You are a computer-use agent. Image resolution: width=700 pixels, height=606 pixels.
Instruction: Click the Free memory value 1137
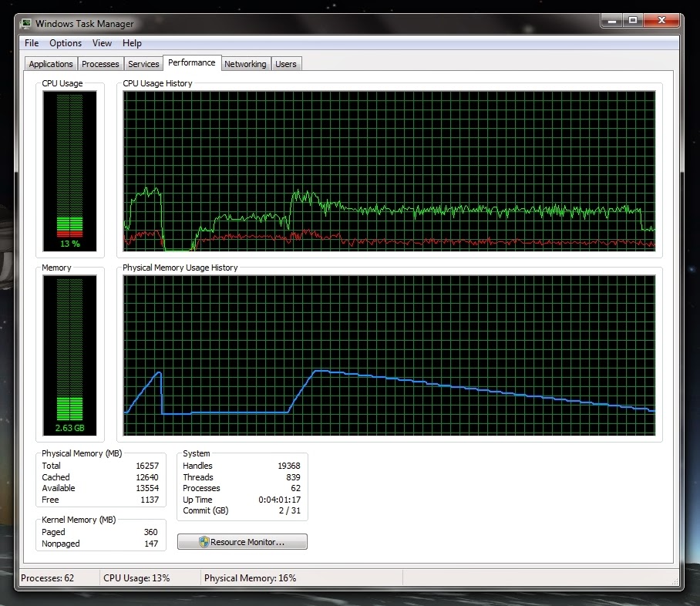point(150,500)
